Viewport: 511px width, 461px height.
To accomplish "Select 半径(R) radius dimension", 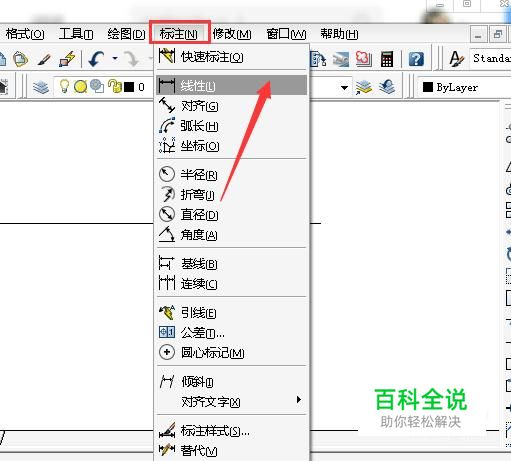I will [231, 174].
